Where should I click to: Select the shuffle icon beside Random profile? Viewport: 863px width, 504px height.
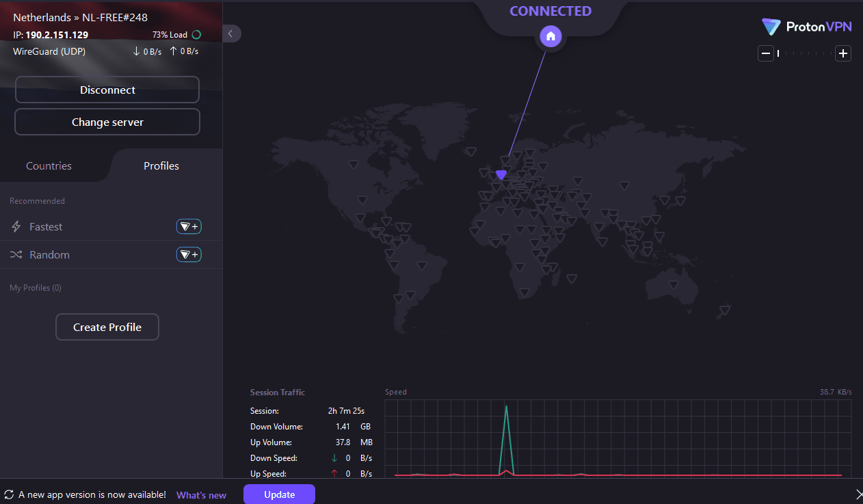coord(15,254)
